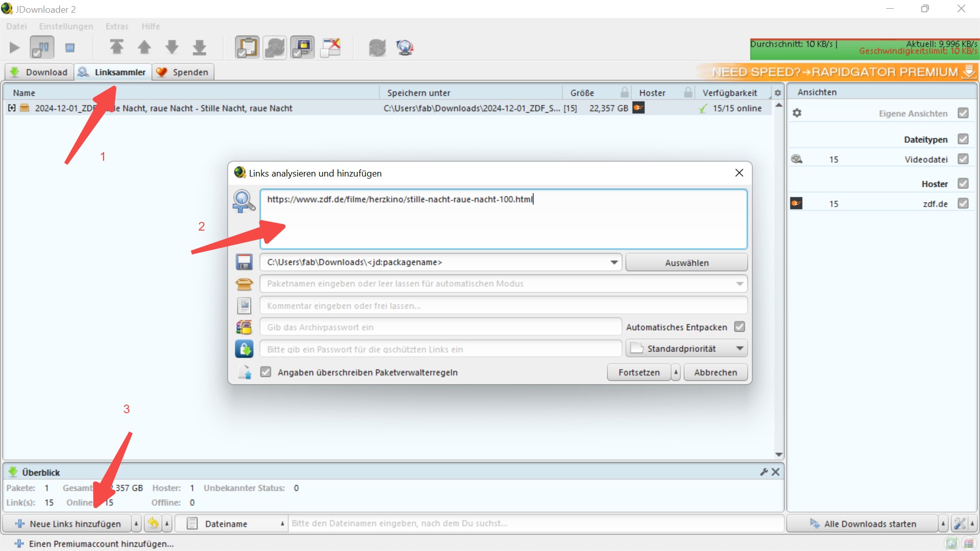The height and width of the screenshot is (551, 980).
Task: Click the Rapidgator Premium banner
Action: click(837, 72)
